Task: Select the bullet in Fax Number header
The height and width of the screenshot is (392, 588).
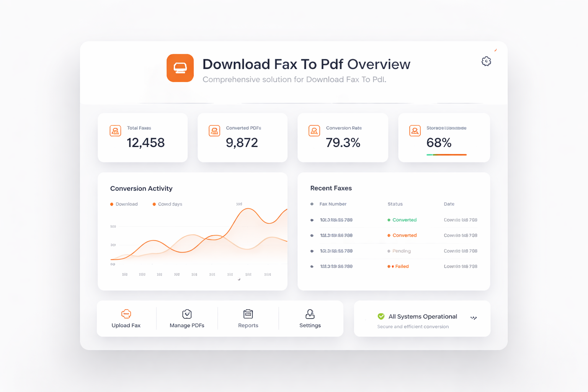Action: [312, 204]
